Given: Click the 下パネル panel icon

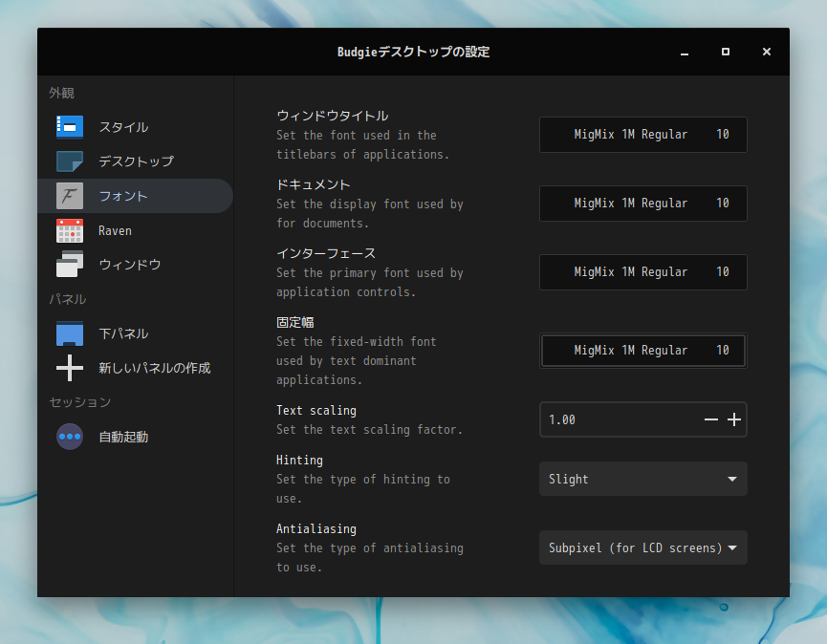Looking at the screenshot, I should coord(70,333).
